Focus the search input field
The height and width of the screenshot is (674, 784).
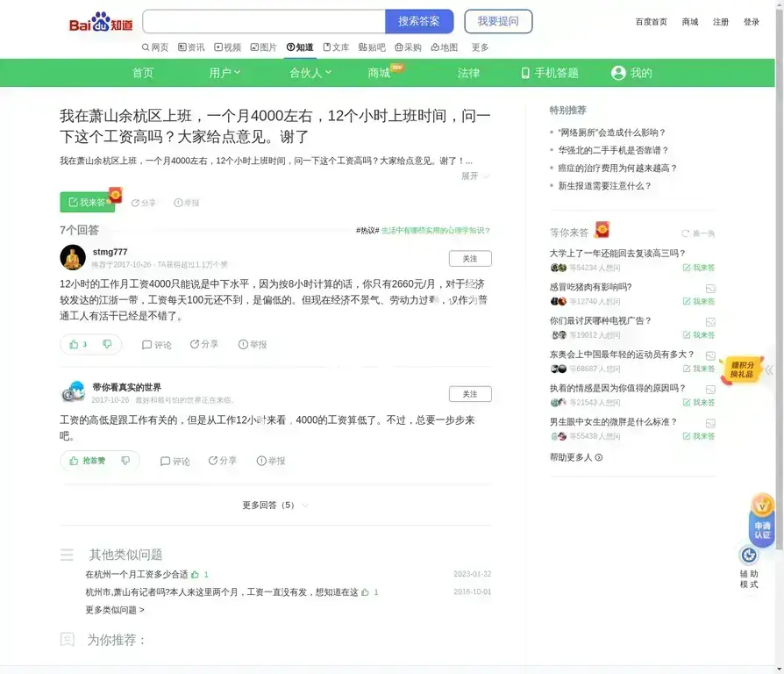tap(263, 22)
